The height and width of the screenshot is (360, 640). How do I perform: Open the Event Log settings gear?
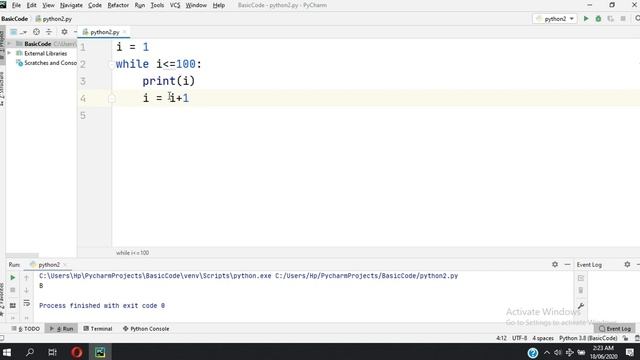coord(627,264)
